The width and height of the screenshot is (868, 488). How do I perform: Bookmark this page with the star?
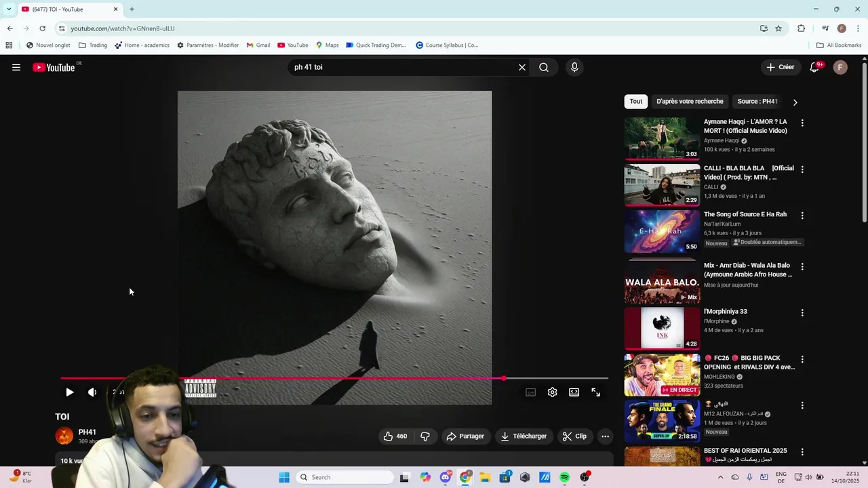(778, 28)
